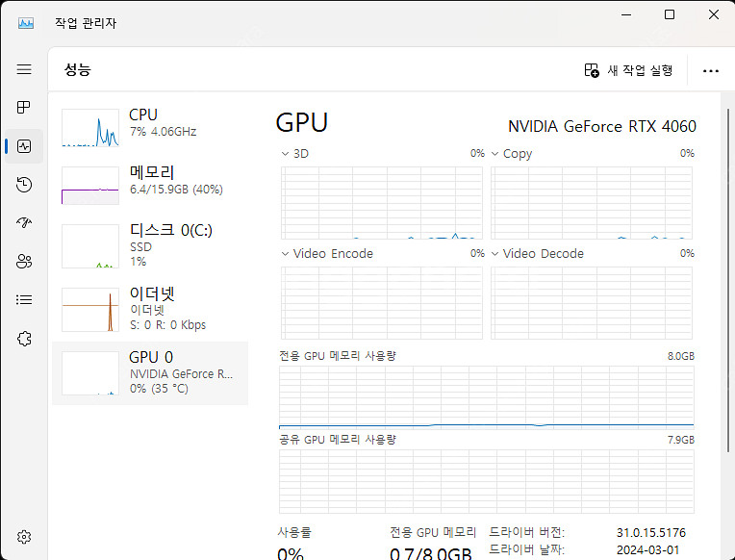Screen dimensions: 735x560
Task: Click the new task icon next to 새 작업 실행
Action: pos(592,70)
